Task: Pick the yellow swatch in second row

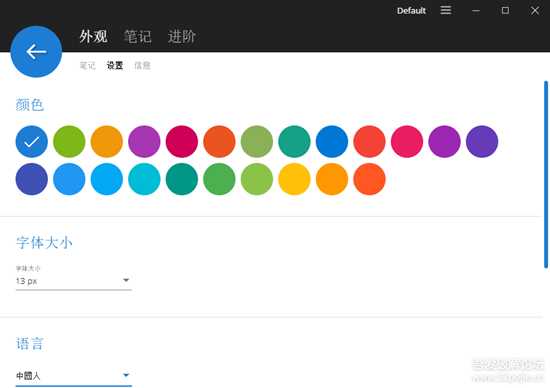Action: point(294,179)
